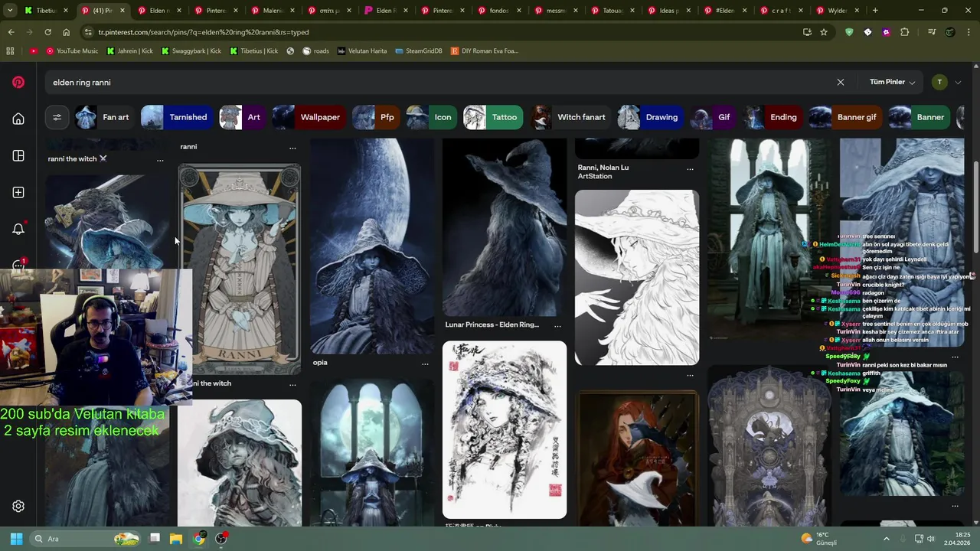The height and width of the screenshot is (551, 980).
Task: Open Chrome from the taskbar
Action: tap(199, 539)
